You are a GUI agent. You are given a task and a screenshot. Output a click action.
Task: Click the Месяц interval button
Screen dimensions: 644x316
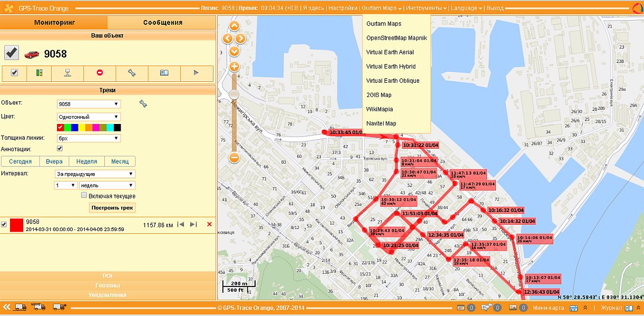click(120, 161)
